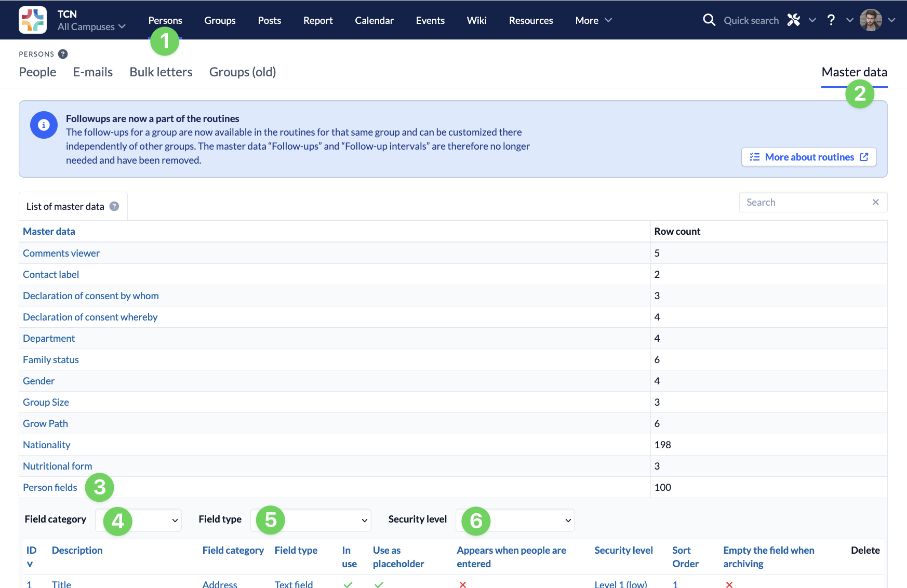Sort the table by the ID column
The width and height of the screenshot is (907, 588).
[x=31, y=551]
